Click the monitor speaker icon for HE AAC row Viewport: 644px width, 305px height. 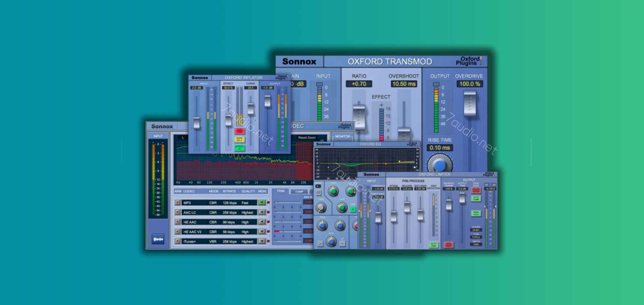point(262,222)
